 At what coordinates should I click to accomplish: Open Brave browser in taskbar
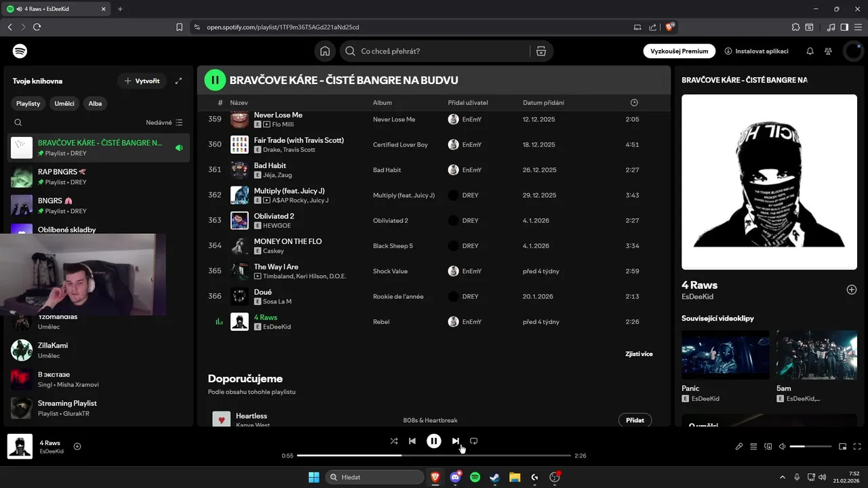point(435,477)
